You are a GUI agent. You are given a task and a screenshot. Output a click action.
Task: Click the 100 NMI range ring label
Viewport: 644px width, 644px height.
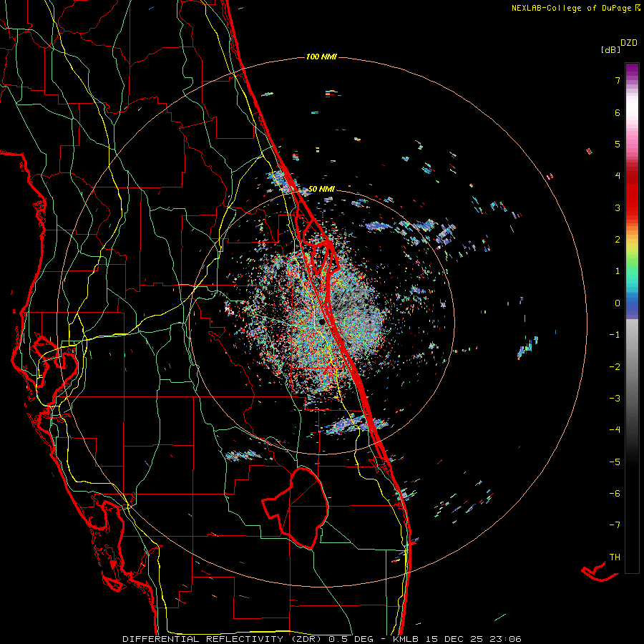tap(321, 57)
